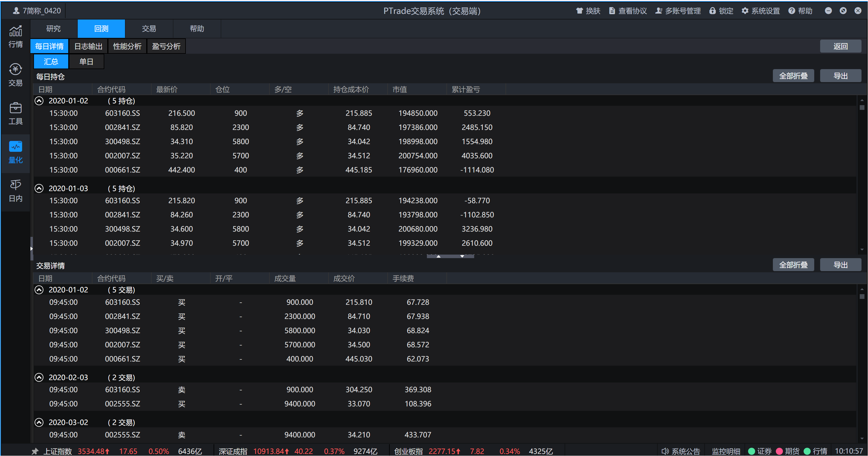Screen dimensions: 868x456
Task: Click the 锁定 lock icon
Action: click(x=712, y=11)
